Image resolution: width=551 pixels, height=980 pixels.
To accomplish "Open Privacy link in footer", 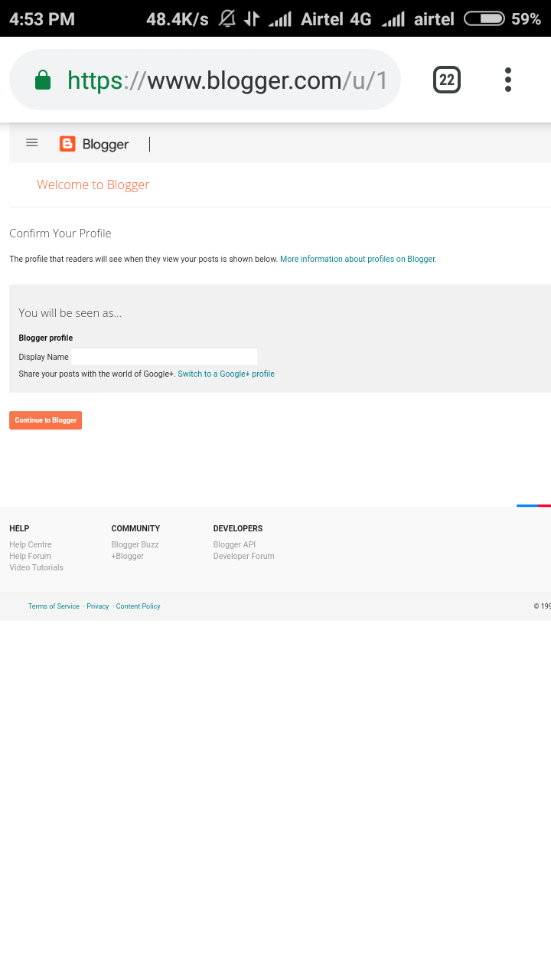I will 98,606.
